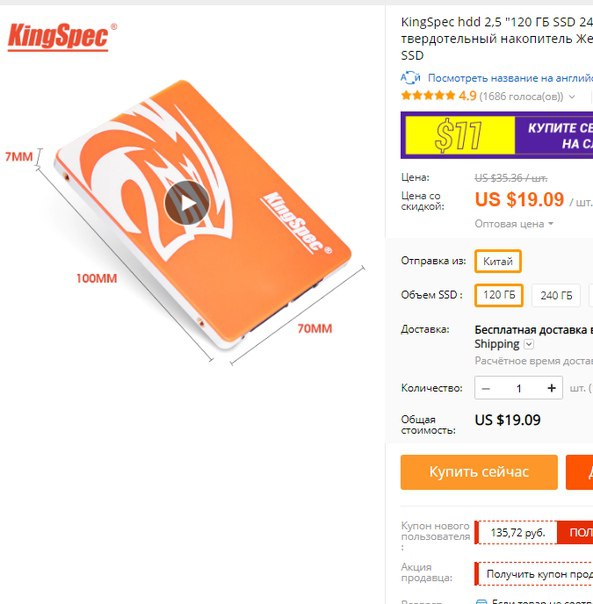Click the $11 promotional banner
The width and height of the screenshot is (593, 604).
pos(497,135)
